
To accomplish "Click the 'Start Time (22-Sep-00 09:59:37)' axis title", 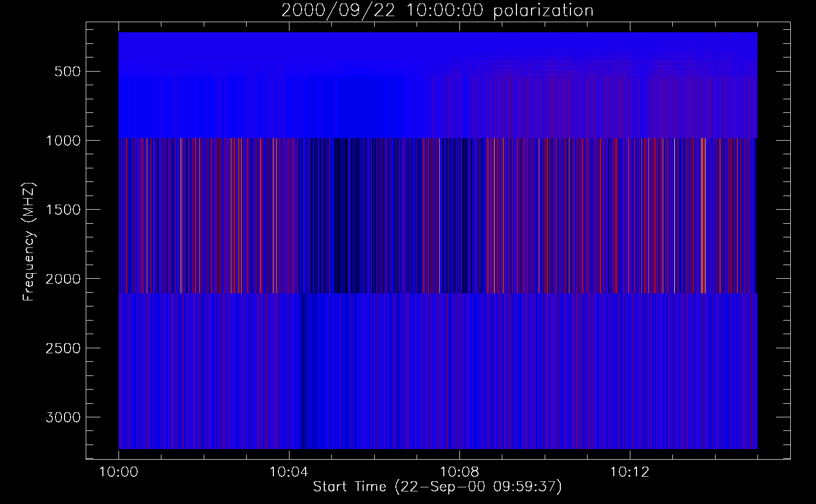I will pos(437,487).
